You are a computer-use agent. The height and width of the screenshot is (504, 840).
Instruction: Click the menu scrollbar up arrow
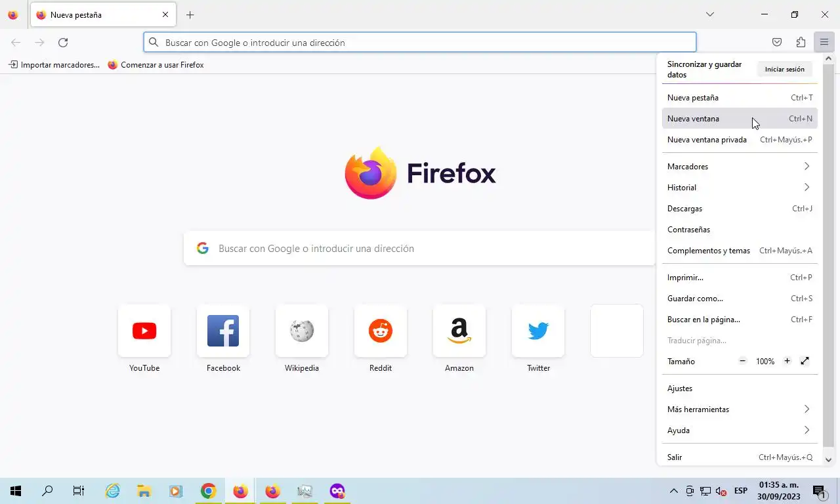(x=828, y=58)
